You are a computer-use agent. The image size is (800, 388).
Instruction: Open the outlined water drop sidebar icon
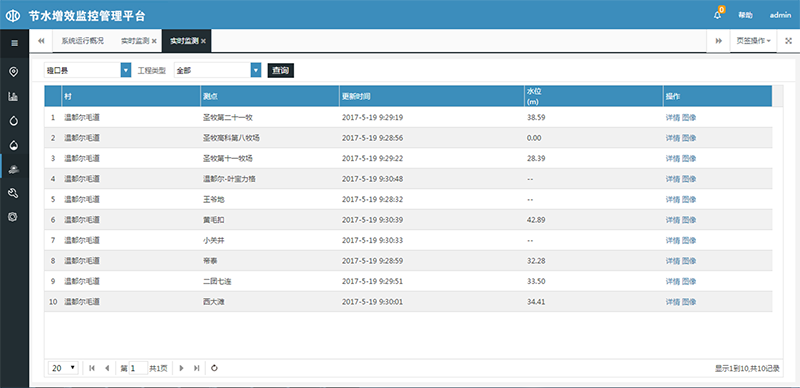(14, 121)
